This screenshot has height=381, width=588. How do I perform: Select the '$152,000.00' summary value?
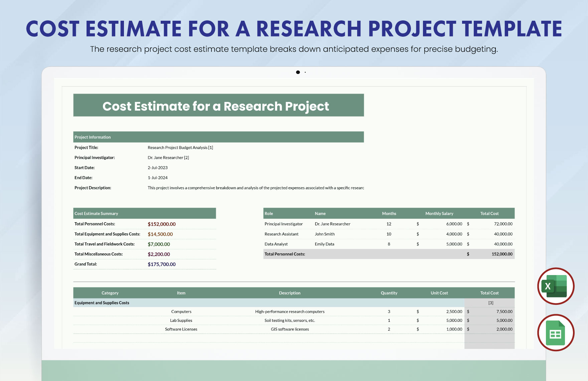pos(162,224)
